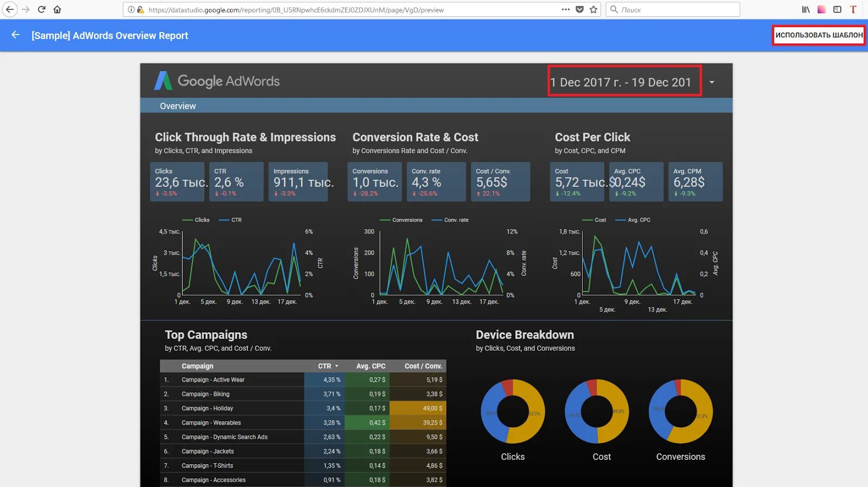
Task: Click the site info icon in address bar
Action: 131,10
